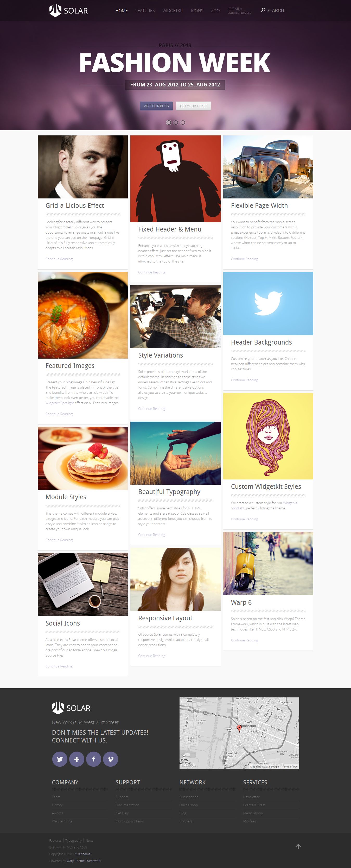The height and width of the screenshot is (868, 351).
Task: Click the Visit Our Blog button
Action: tap(156, 106)
